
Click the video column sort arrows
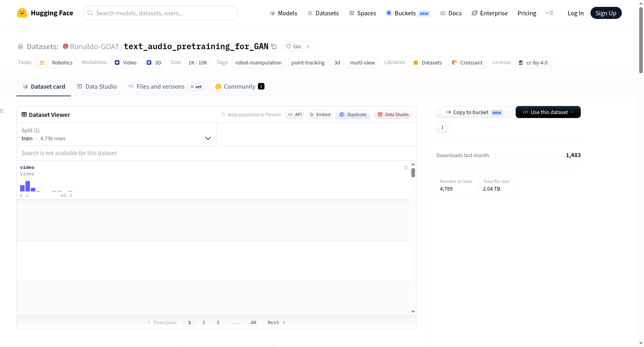coord(406,167)
